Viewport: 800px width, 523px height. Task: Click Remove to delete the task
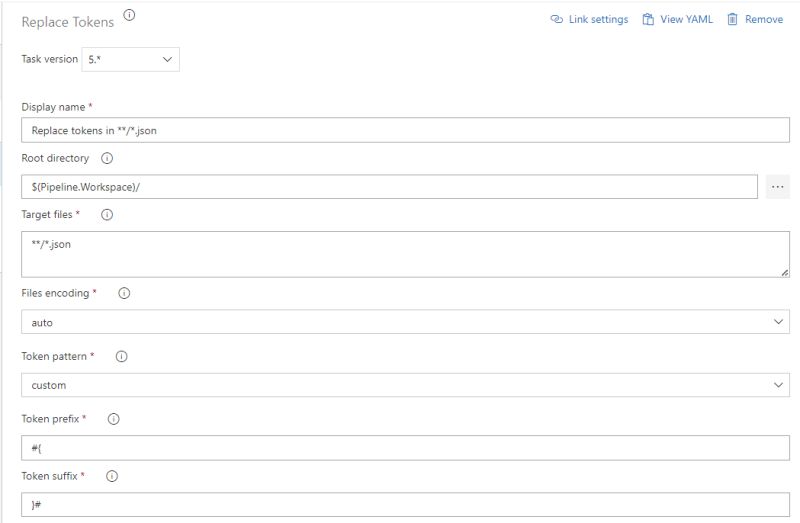point(755,19)
